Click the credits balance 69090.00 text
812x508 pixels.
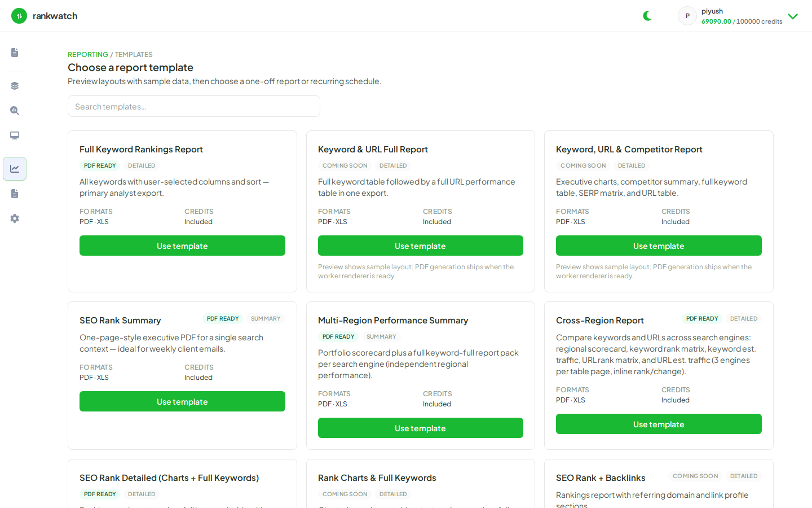[x=716, y=21]
